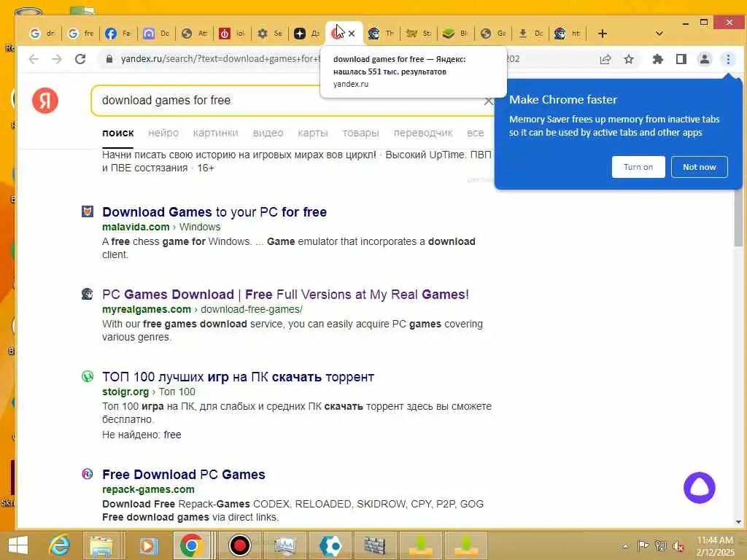The image size is (747, 560).
Task: Open 'PC Games Download | Free Full Versions'
Action: pos(285,295)
